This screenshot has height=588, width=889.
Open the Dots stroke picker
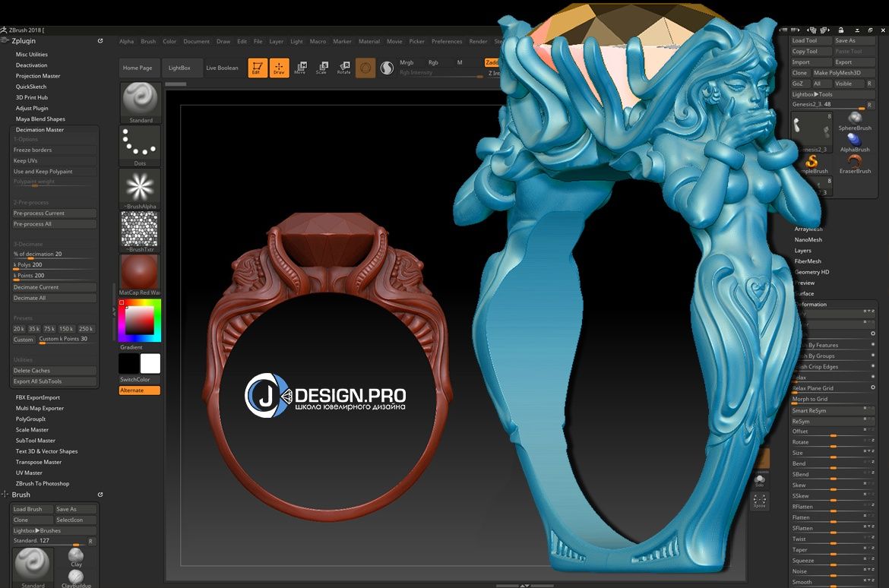(140, 146)
